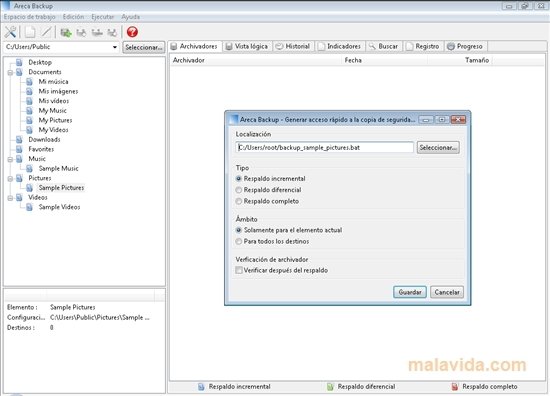Open help via red question mark icon
Screen dimensions: 550x396
click(x=132, y=32)
